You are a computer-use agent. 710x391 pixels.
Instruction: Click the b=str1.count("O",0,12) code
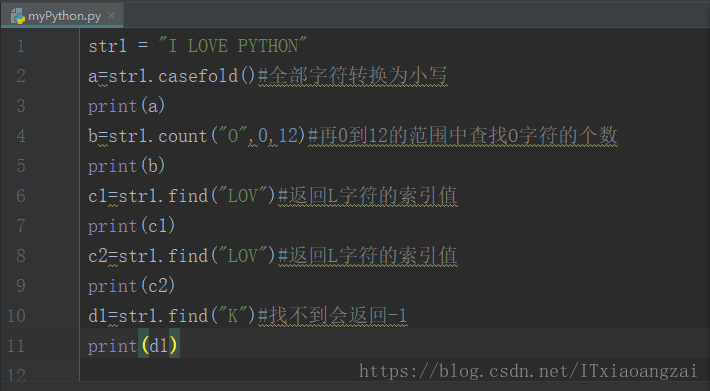coord(197,136)
